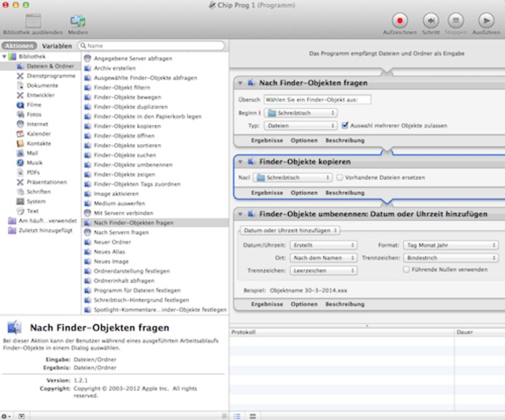Collapse the Bibliothek tree triangle
This screenshot has width=505, height=420.
[5, 56]
